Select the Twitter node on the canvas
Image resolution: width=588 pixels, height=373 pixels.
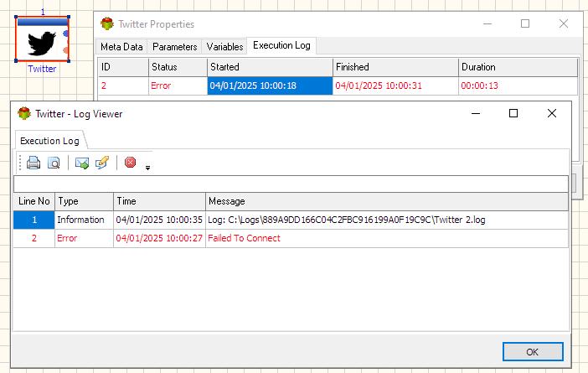(x=42, y=39)
